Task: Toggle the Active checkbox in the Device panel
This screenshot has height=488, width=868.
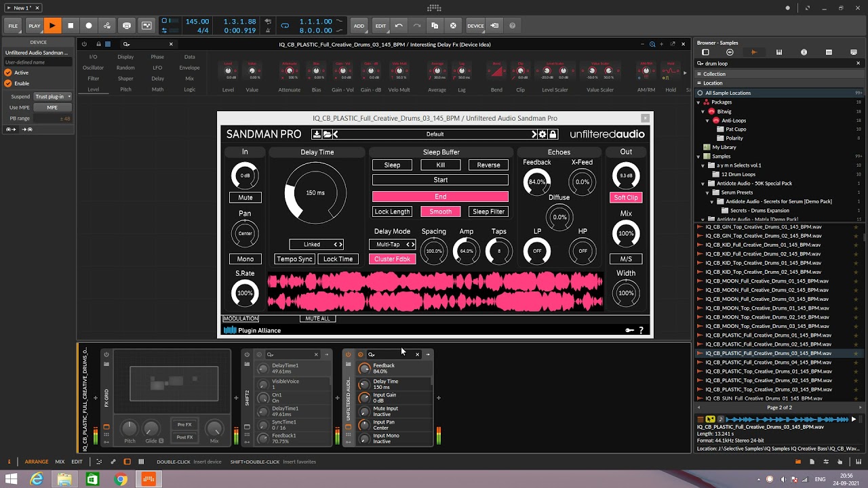Action: click(x=8, y=73)
